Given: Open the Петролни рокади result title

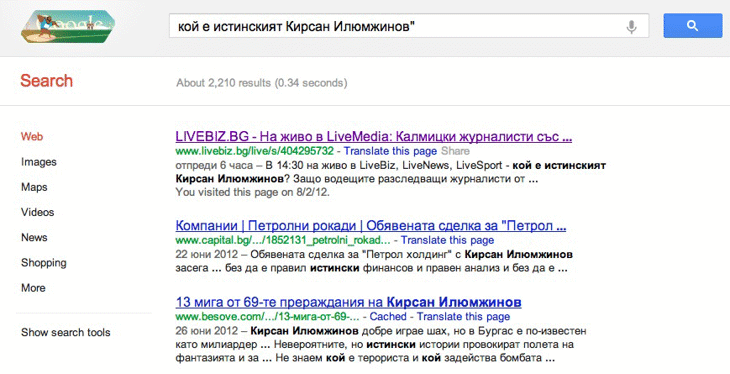Looking at the screenshot, I should (x=371, y=226).
